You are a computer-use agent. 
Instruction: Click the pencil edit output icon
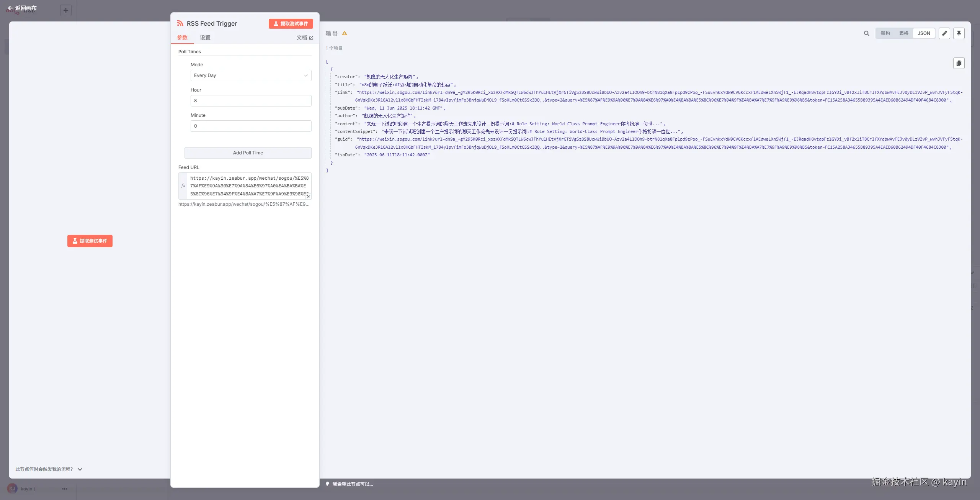944,33
